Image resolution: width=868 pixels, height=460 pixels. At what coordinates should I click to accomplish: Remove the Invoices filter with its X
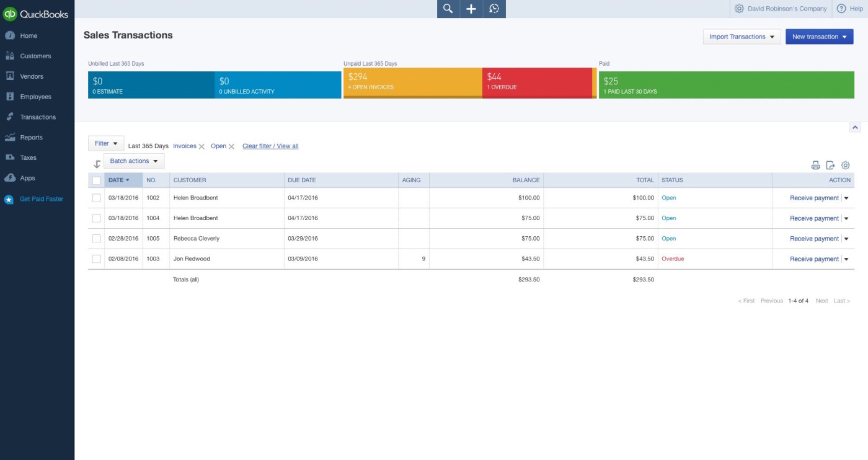pos(201,147)
